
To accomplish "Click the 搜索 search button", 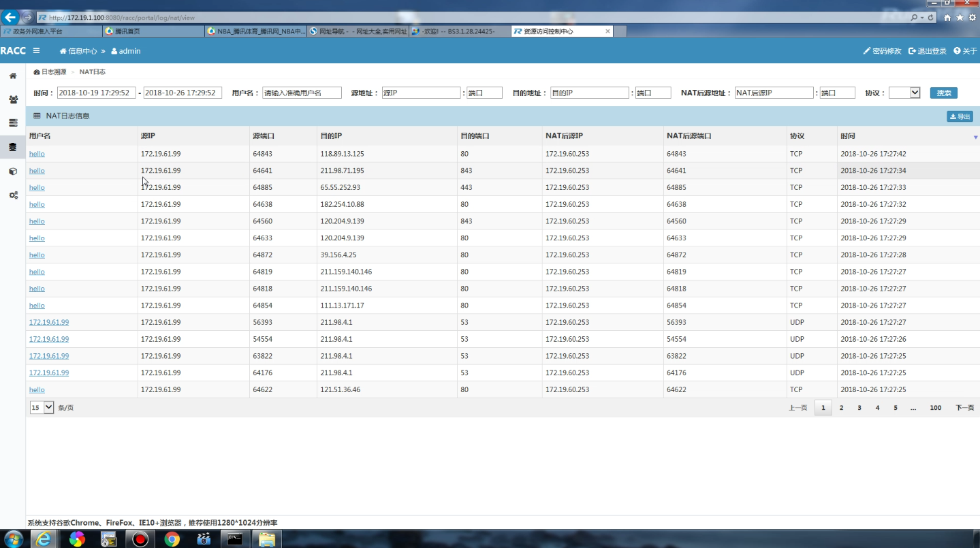I will (x=943, y=93).
